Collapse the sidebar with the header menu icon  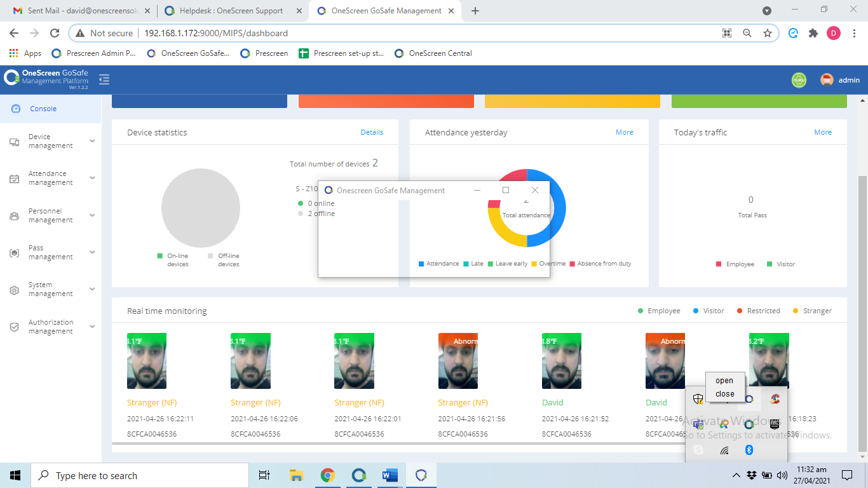coord(104,79)
